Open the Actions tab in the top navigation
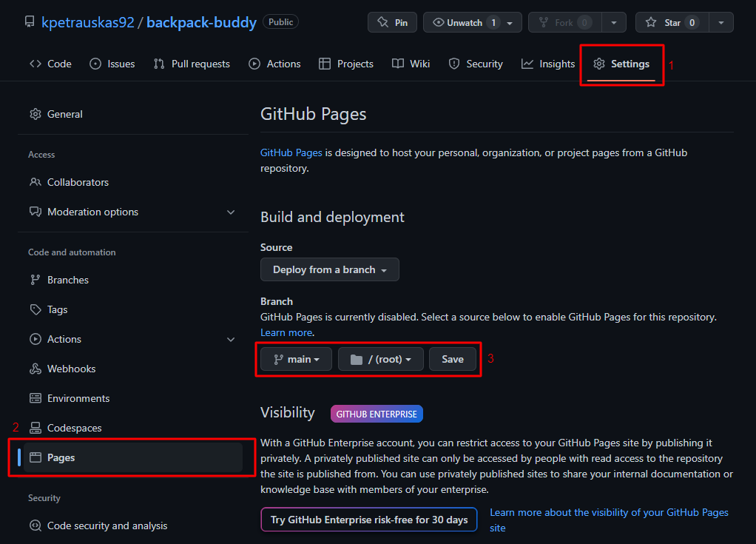756x544 pixels. pyautogui.click(x=275, y=64)
